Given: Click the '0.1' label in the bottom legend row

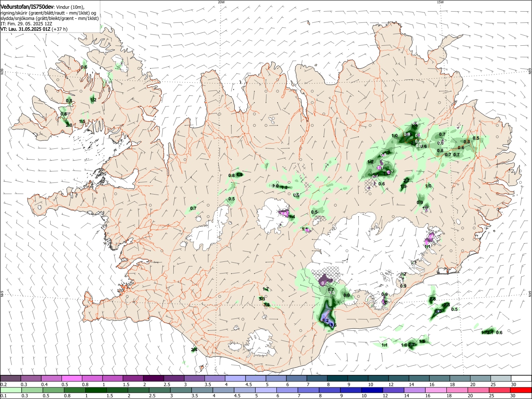Looking at the screenshot, I should coord(3,396).
